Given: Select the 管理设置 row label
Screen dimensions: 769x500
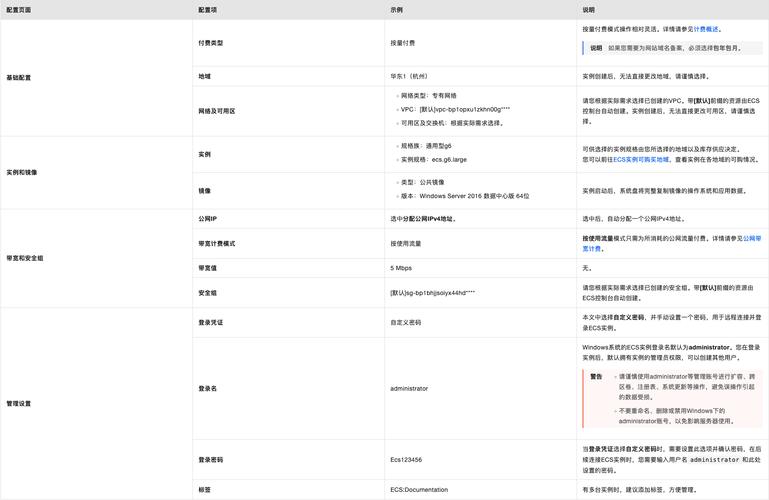Looking at the screenshot, I should (x=19, y=403).
